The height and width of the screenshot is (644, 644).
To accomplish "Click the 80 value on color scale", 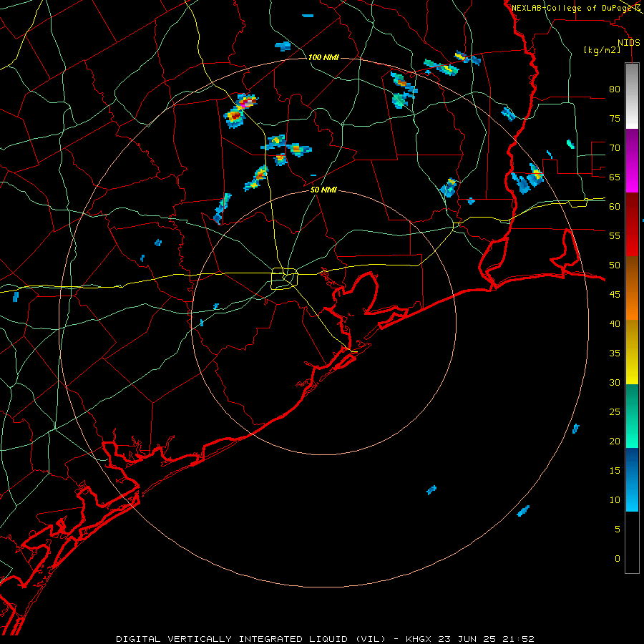I will tap(615, 89).
